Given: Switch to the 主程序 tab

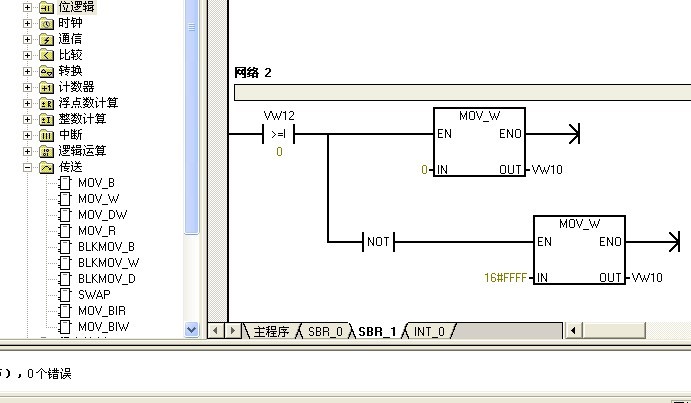Looking at the screenshot, I should [x=270, y=331].
